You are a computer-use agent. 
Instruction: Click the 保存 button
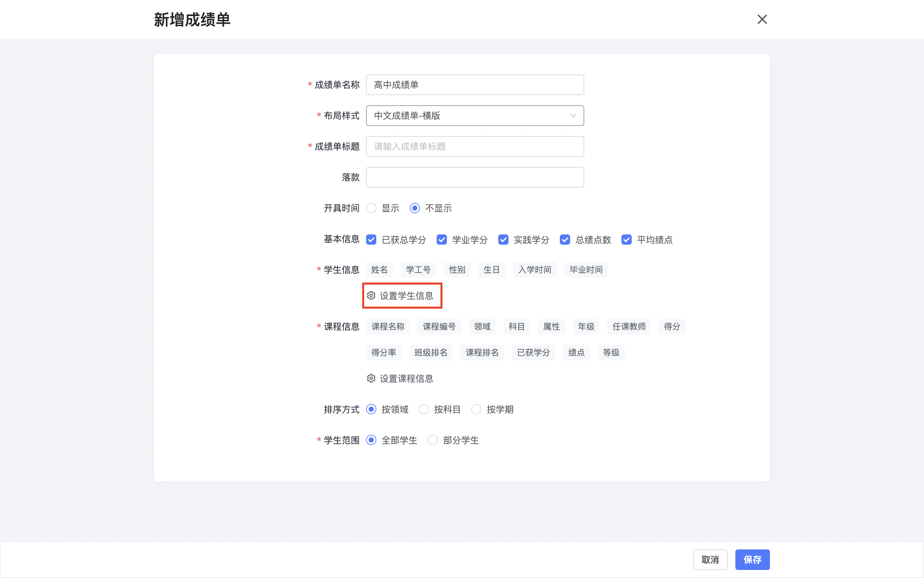pos(753,560)
